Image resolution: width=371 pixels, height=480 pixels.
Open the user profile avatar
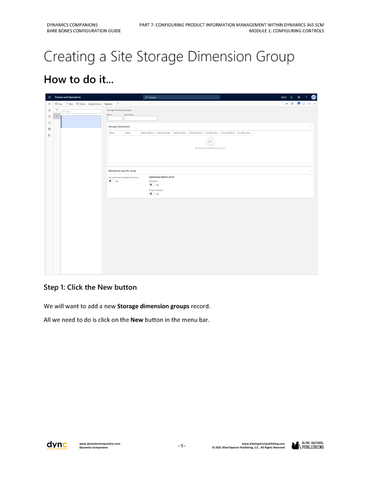coord(313,97)
